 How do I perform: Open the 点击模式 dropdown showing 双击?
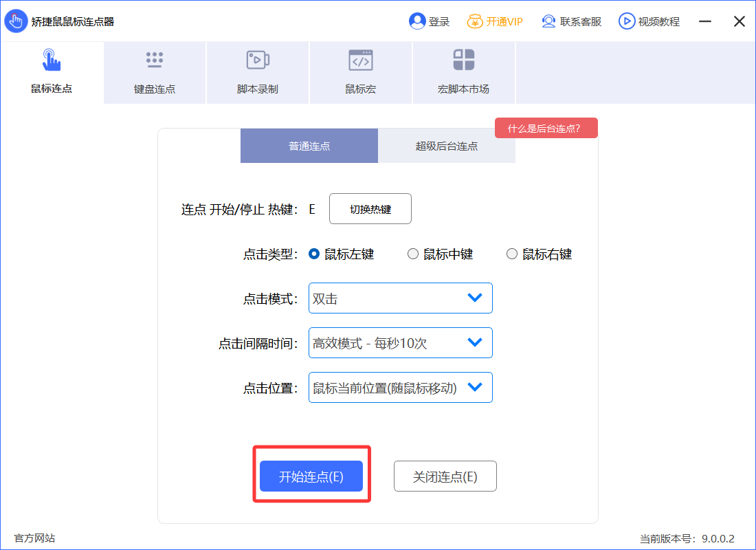(400, 298)
